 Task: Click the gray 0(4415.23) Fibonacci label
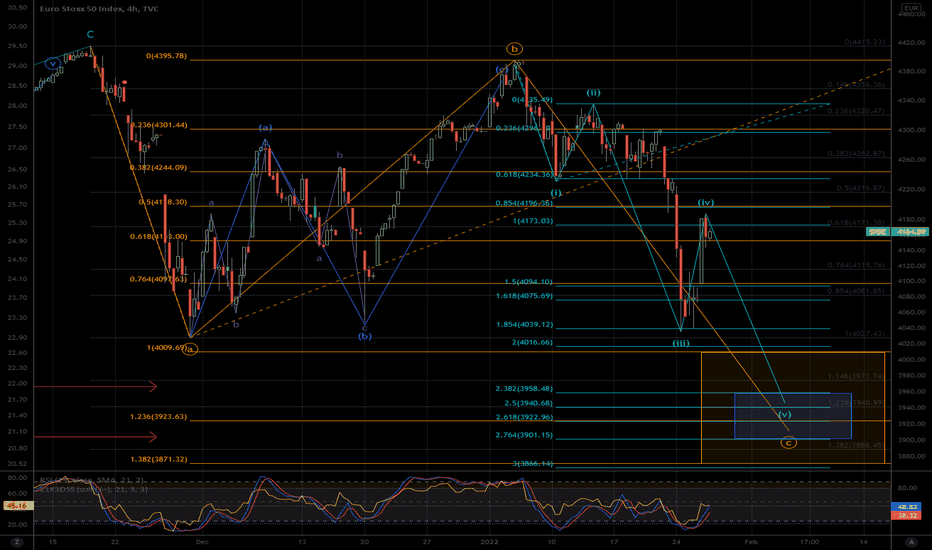(864, 42)
